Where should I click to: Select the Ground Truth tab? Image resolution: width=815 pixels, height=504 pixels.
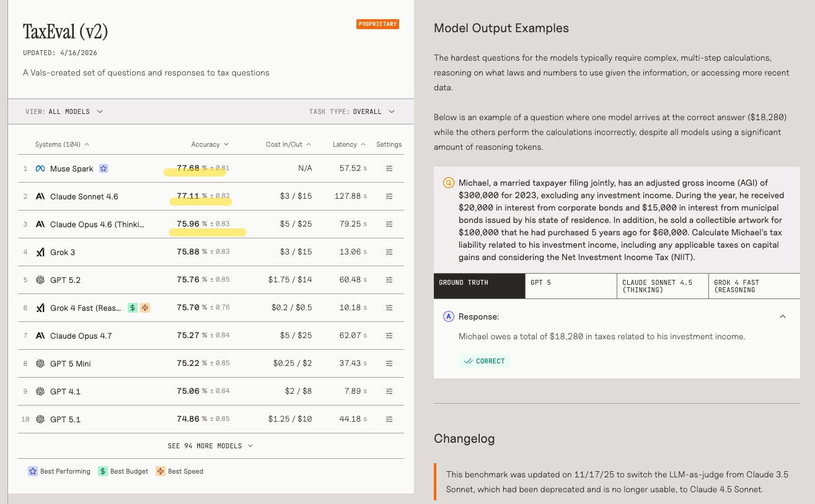[479, 286]
